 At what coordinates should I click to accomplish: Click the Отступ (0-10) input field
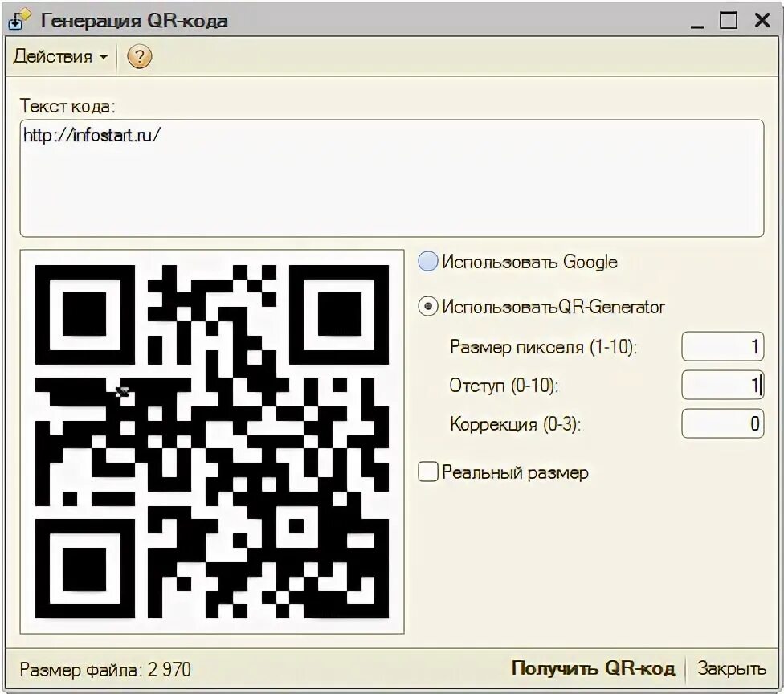coord(722,385)
